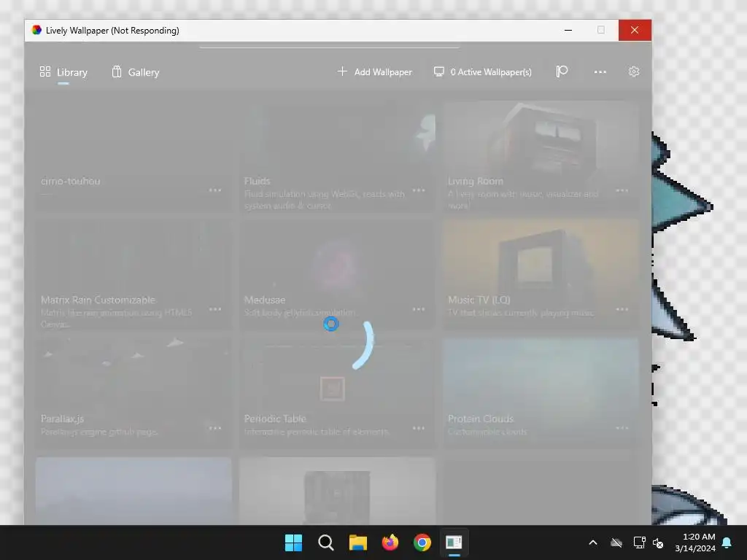Click the 'Periodic Table' title text
The width and height of the screenshot is (747, 560).
(275, 419)
